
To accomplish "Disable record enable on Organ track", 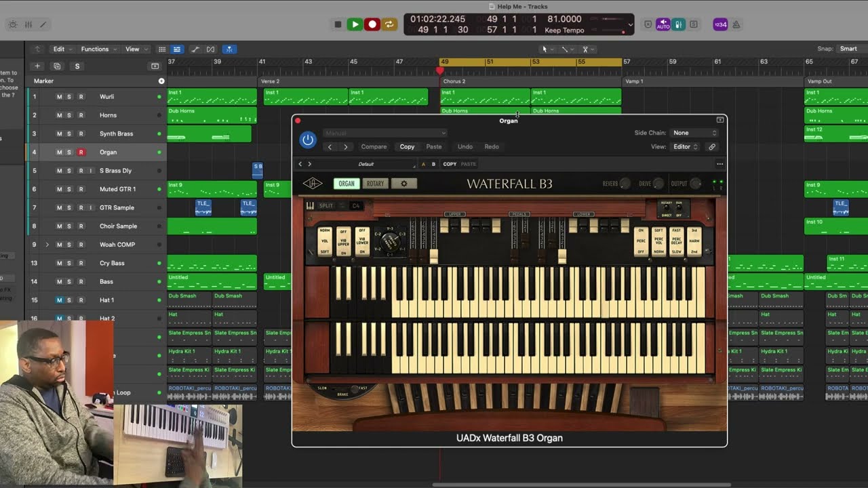I will coord(81,152).
